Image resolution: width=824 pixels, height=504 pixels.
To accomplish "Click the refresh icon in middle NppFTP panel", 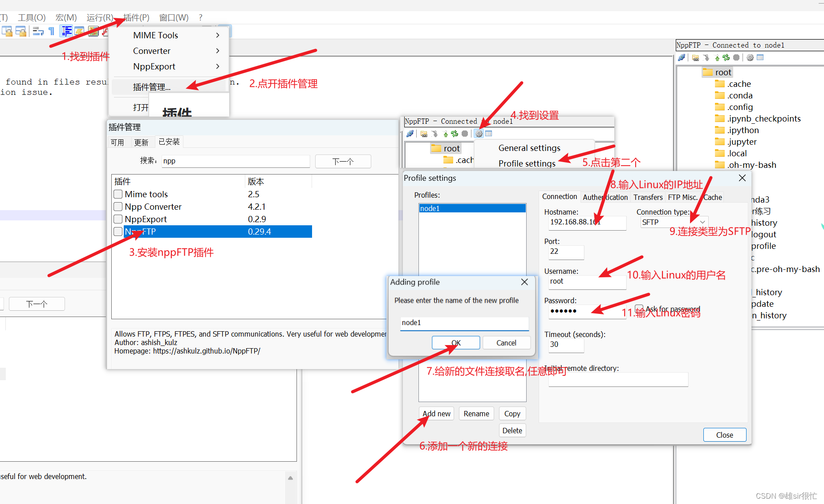I will (455, 134).
